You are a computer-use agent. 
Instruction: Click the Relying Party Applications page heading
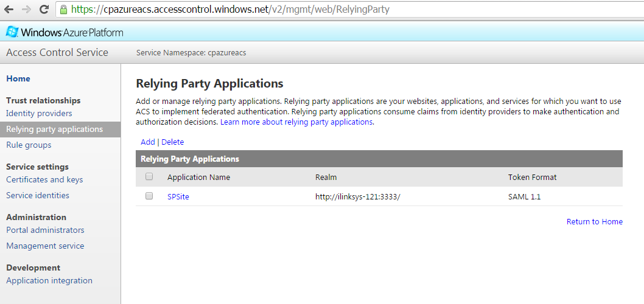tap(209, 84)
